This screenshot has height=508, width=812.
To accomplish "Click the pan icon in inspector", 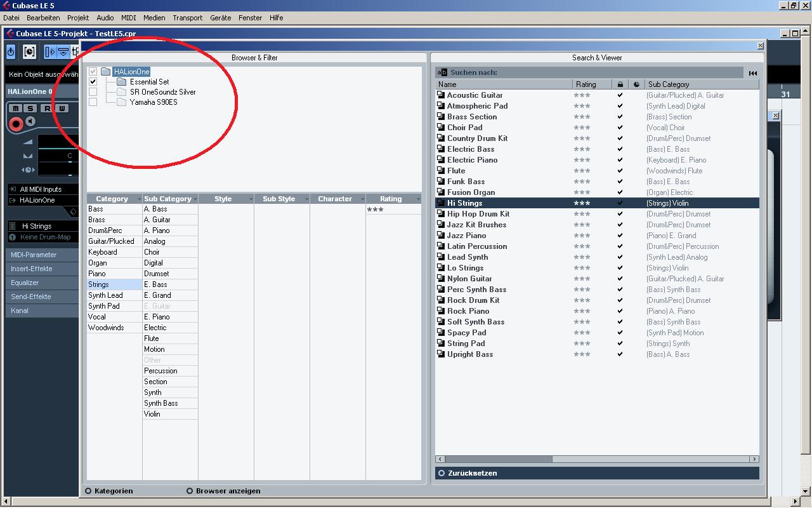I will (28, 156).
